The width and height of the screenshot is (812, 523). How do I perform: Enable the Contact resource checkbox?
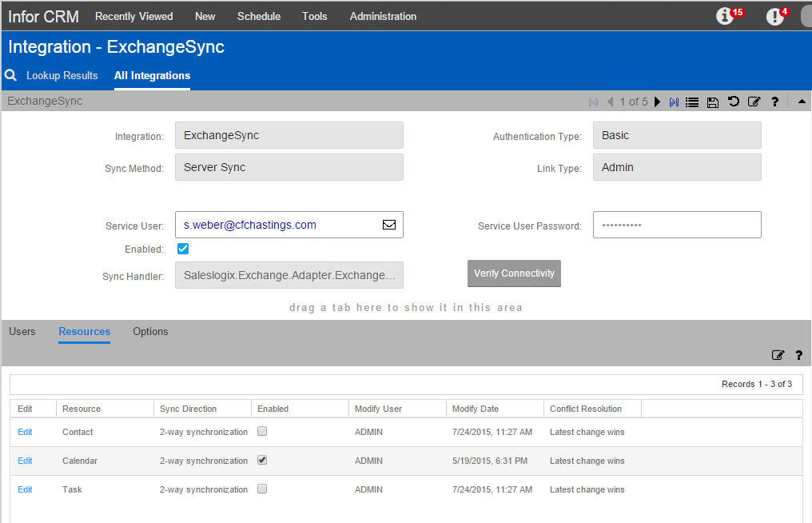point(262,431)
